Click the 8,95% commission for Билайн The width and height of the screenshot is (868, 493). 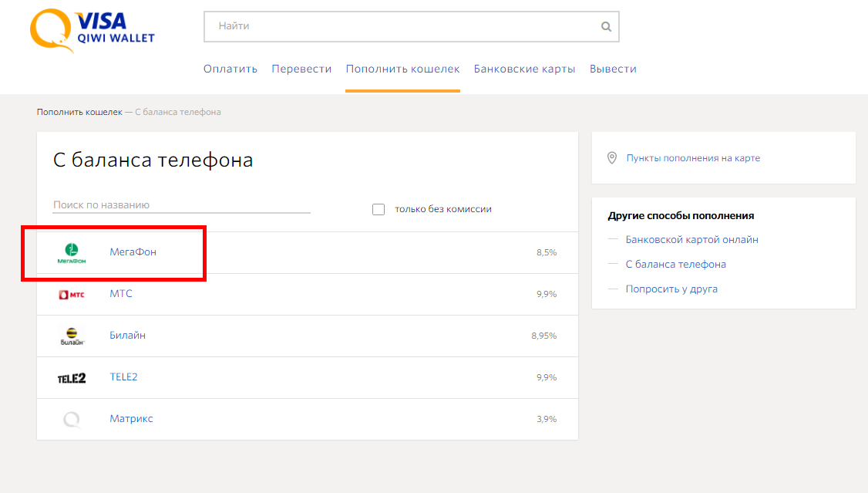[x=544, y=336]
